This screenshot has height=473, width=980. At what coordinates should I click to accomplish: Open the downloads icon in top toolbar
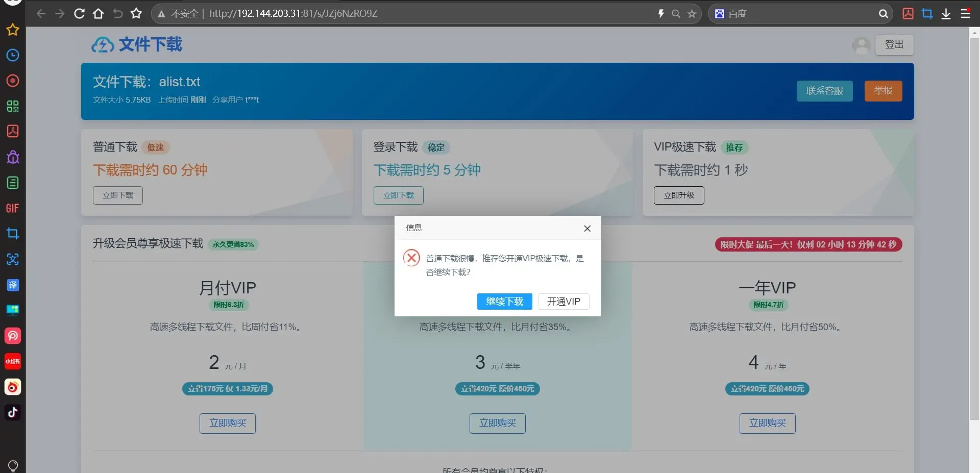[x=946, y=14]
